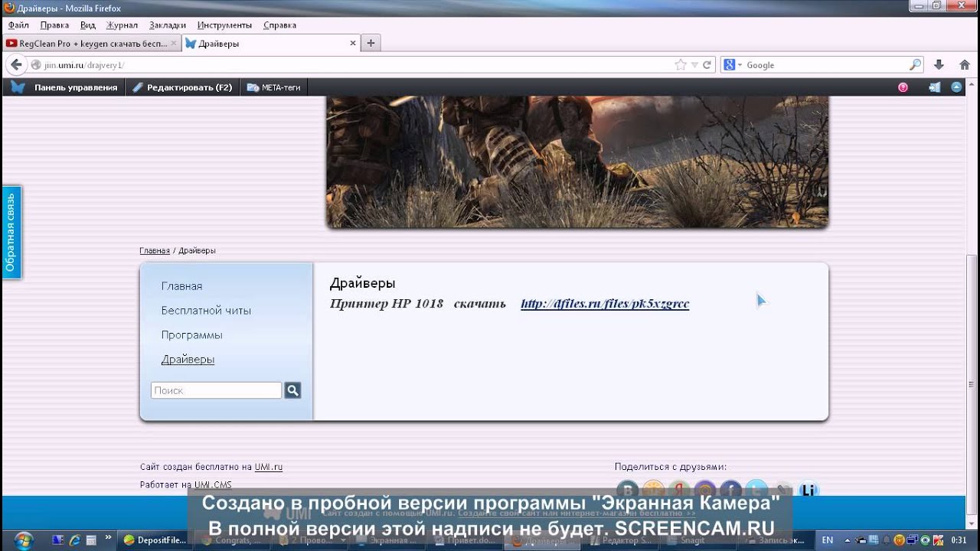Click the UMI butterfly logo
The image size is (980, 551).
coord(18,87)
